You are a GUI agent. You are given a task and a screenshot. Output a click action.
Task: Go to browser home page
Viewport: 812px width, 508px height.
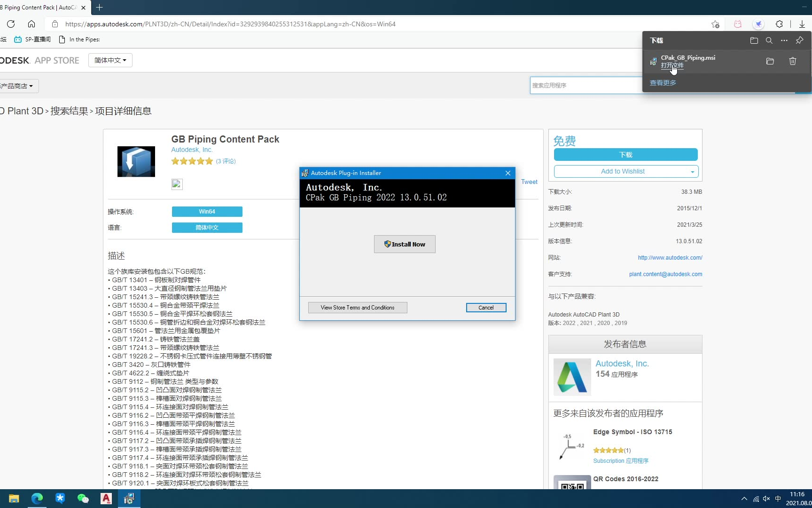click(x=31, y=24)
